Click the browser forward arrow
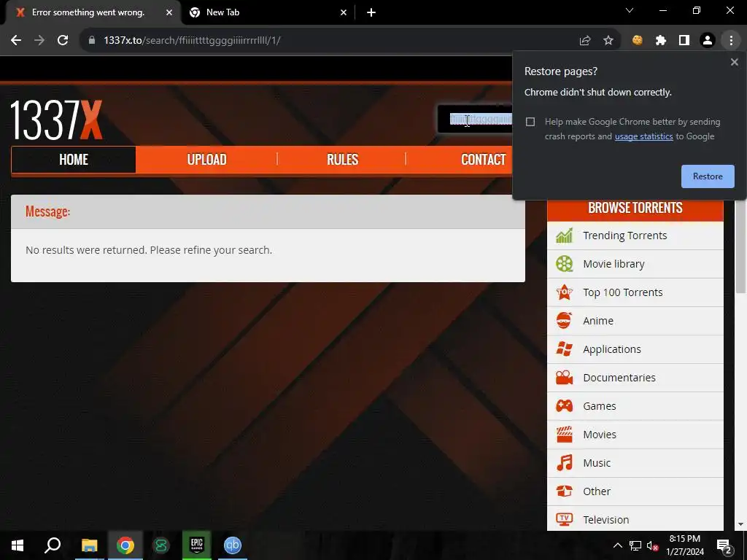 pyautogui.click(x=39, y=41)
